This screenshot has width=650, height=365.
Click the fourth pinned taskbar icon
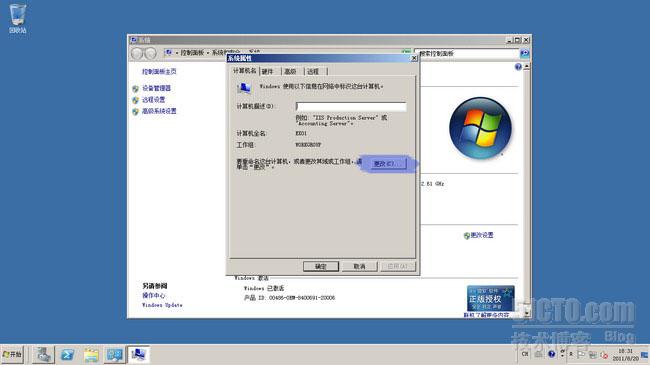[114, 355]
